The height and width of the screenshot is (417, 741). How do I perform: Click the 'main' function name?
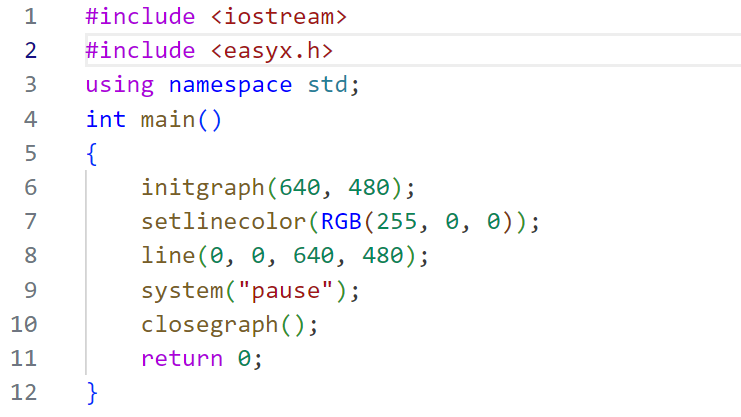coord(168,120)
